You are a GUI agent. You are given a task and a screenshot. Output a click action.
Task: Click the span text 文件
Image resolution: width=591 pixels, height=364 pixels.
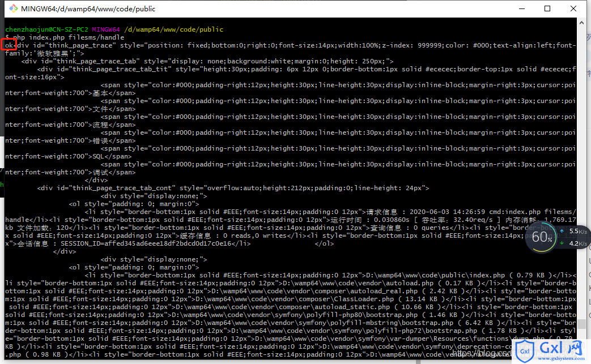click(101, 109)
